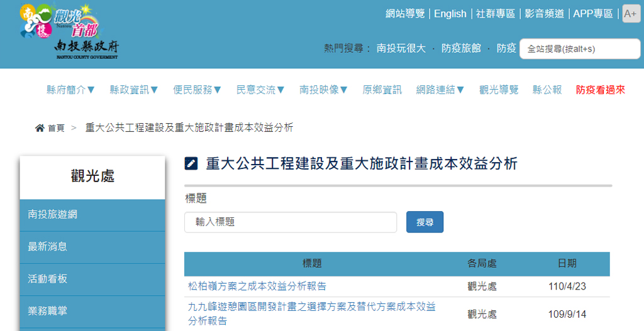Select 南投旅遊網 in the sidebar
644x331 pixels.
(x=52, y=215)
